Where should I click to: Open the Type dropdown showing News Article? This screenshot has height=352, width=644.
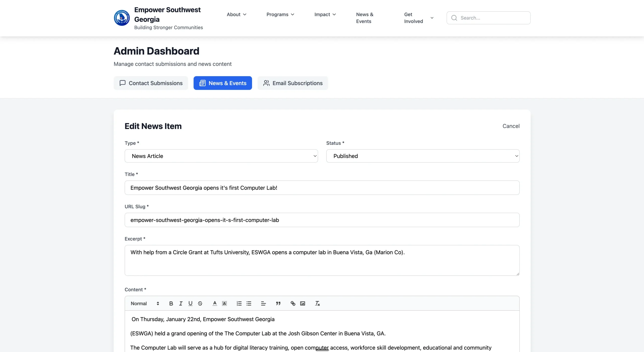tap(221, 156)
